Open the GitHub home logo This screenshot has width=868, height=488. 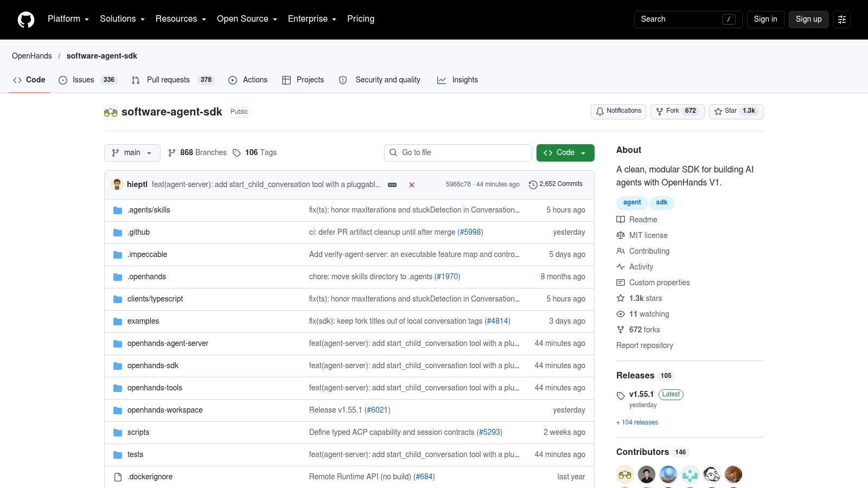pyautogui.click(x=26, y=20)
